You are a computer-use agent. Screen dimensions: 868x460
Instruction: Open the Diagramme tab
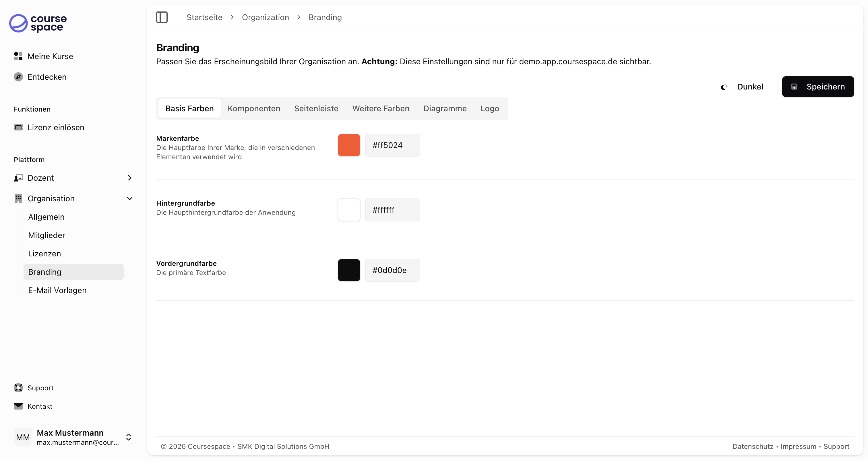[445, 108]
